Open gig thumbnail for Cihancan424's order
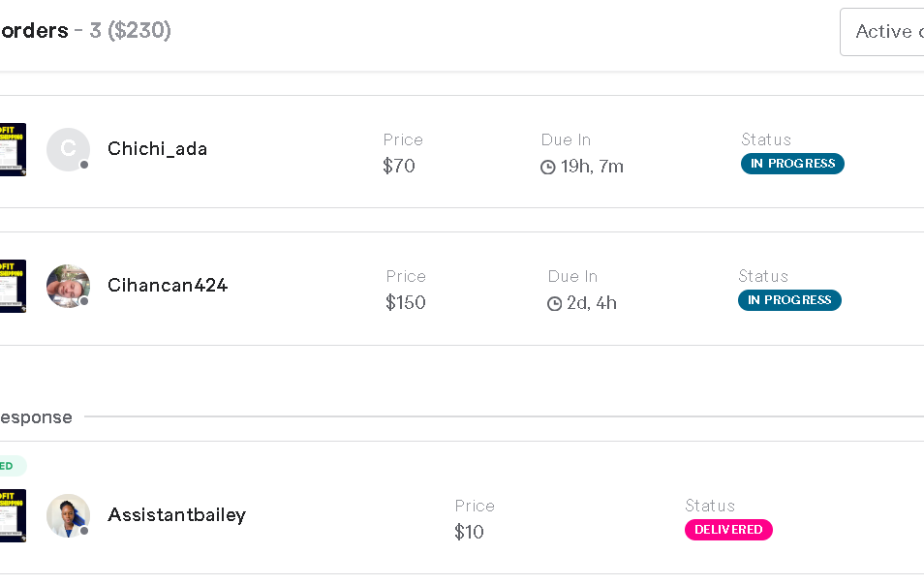The height and width of the screenshot is (585, 924). click(x=13, y=286)
